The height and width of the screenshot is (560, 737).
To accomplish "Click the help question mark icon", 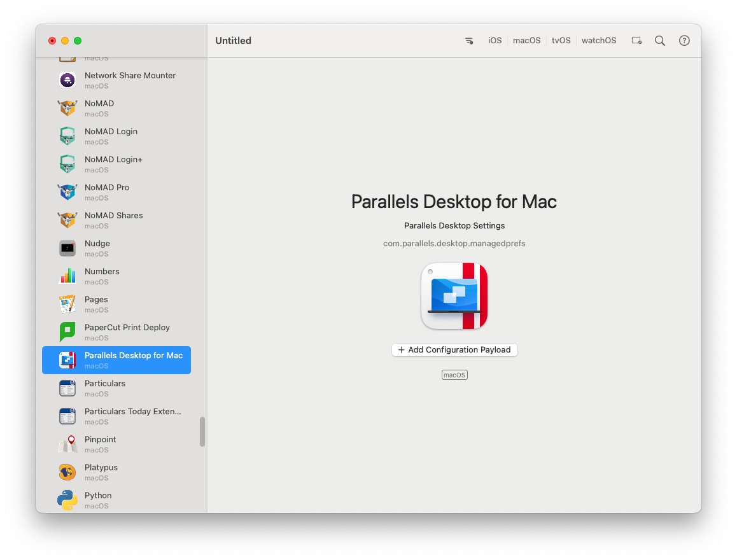I will coord(684,41).
